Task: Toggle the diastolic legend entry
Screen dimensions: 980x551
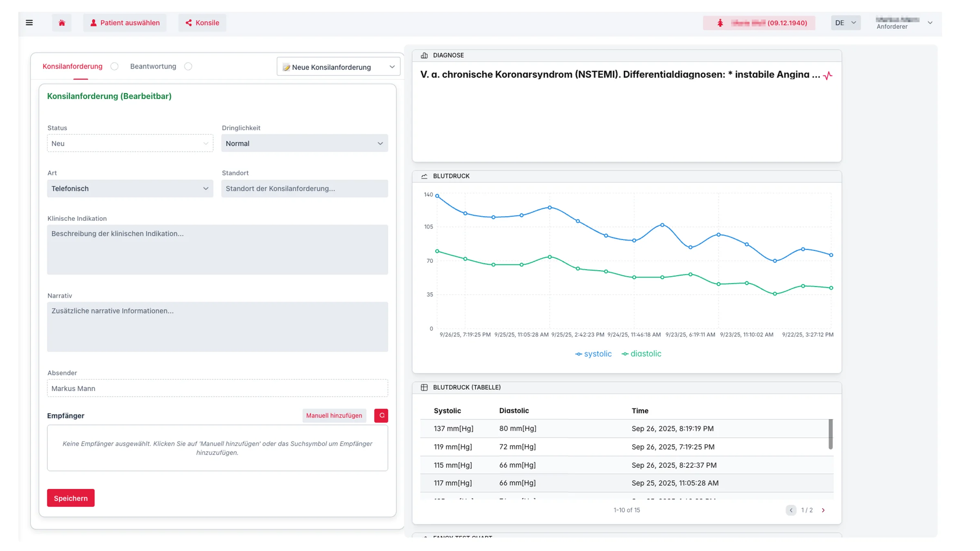Action: [x=641, y=354]
